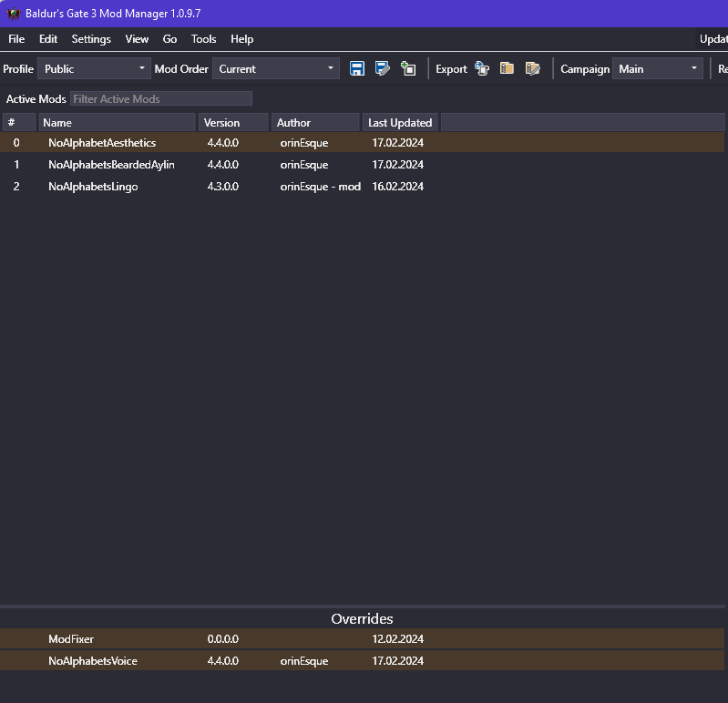Viewport: 728px width, 703px height.
Task: Open the Edit menu
Action: (48, 39)
